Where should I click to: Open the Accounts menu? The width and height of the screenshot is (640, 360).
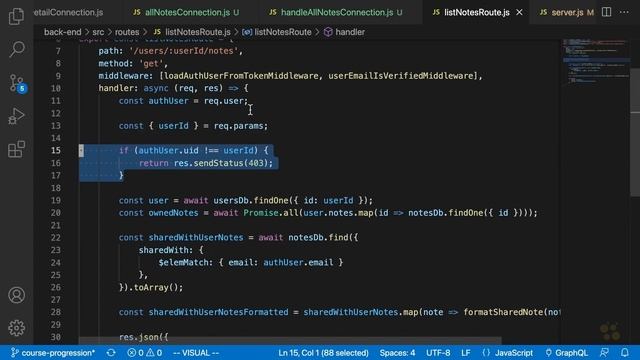(16, 295)
